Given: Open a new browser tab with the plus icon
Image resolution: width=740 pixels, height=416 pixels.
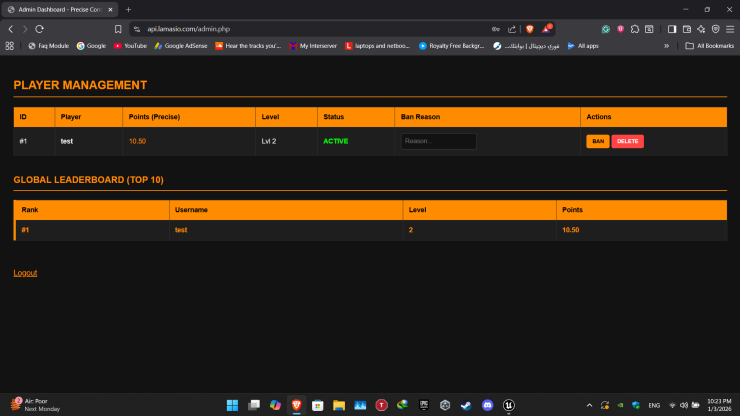Looking at the screenshot, I should (128, 9).
